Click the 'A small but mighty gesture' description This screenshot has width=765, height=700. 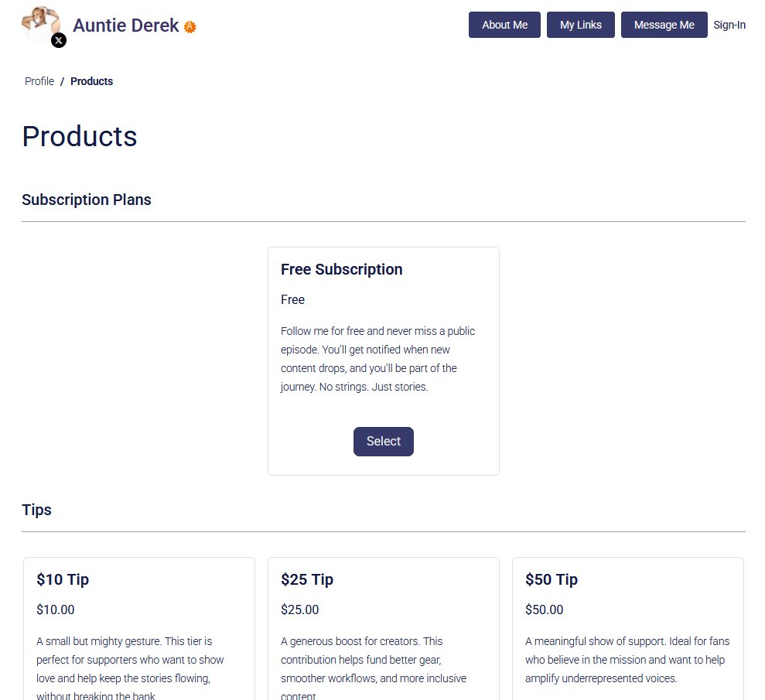tap(130, 668)
